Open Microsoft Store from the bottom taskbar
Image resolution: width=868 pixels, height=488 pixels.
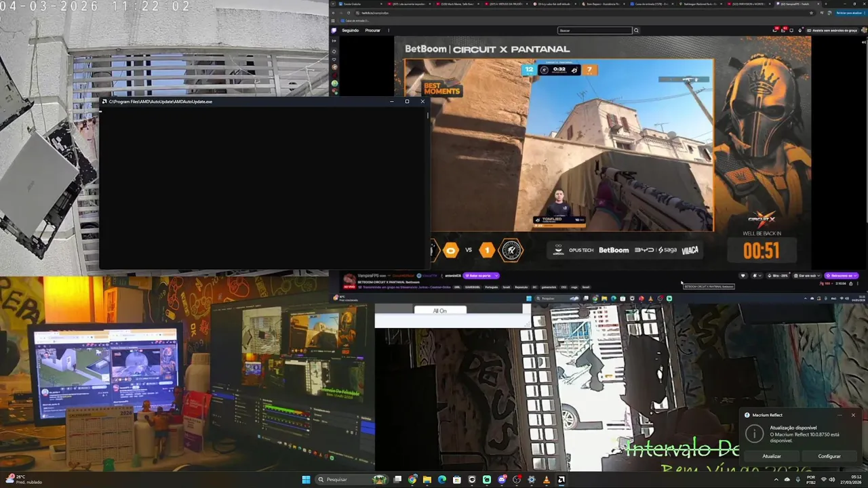coord(457,479)
